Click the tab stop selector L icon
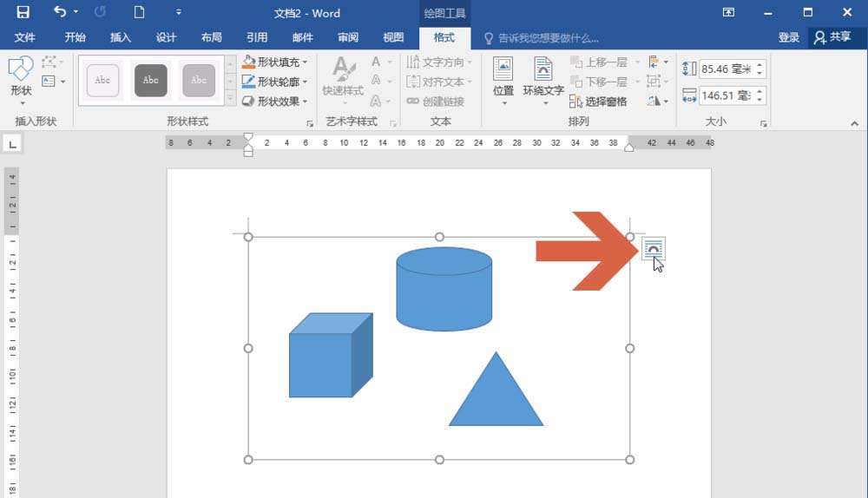This screenshot has width=868, height=498. (12, 144)
